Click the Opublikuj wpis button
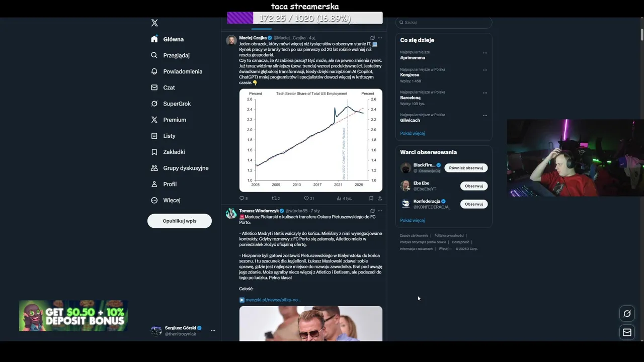Viewport: 644px width, 362px height. coord(179,221)
